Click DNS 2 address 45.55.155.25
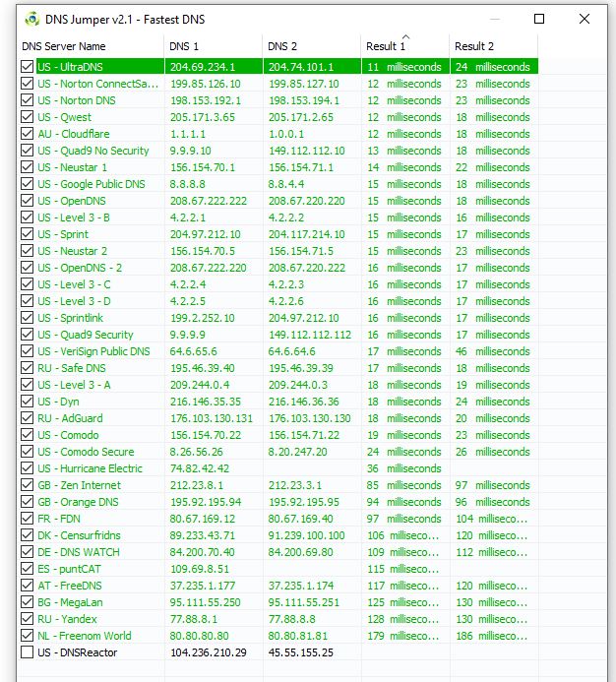616x682 pixels. tap(300, 652)
